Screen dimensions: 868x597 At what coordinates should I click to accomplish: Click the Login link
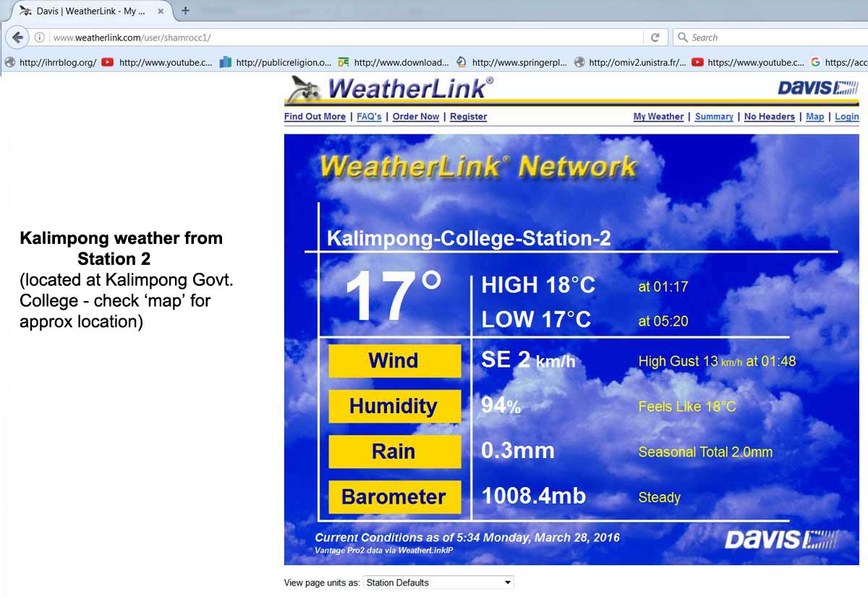click(x=846, y=117)
